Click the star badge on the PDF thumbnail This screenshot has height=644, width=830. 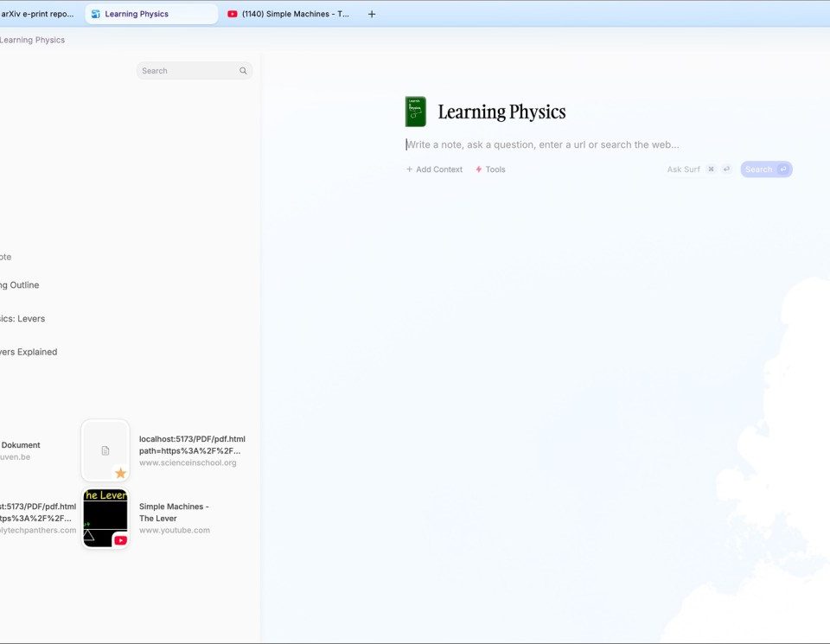[x=120, y=473]
